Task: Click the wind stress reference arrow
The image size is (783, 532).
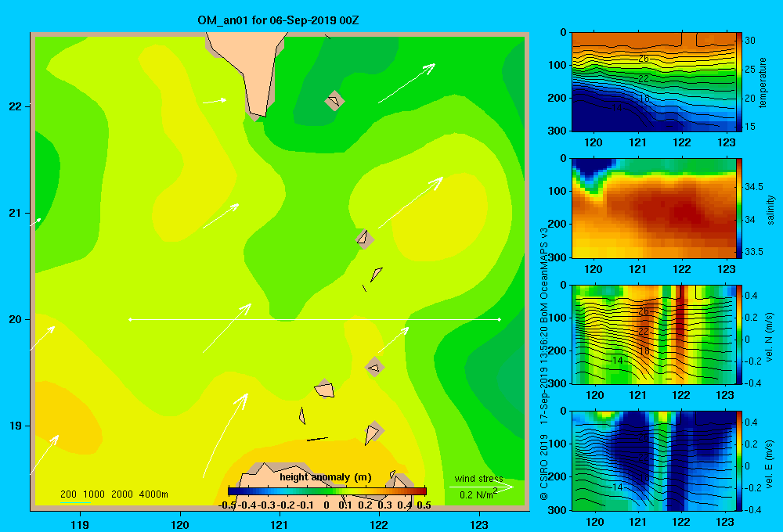Action: pyautogui.click(x=482, y=487)
